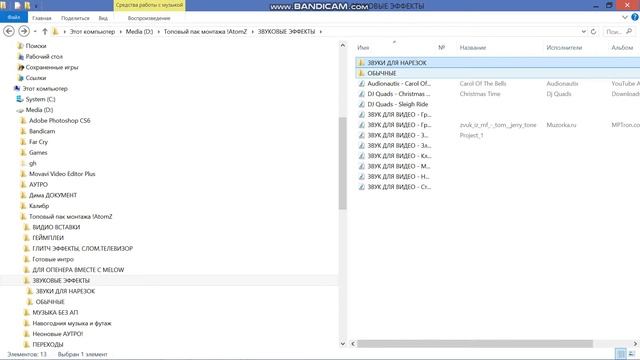The image size is (640, 360).
Task: Click the navigation pane vertical scrollbar thumb
Action: point(342,163)
